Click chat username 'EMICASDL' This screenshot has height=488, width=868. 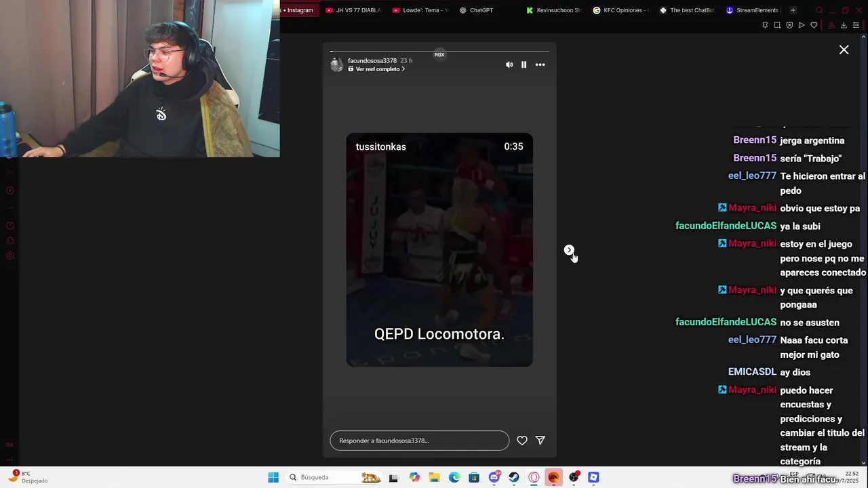pyautogui.click(x=752, y=372)
